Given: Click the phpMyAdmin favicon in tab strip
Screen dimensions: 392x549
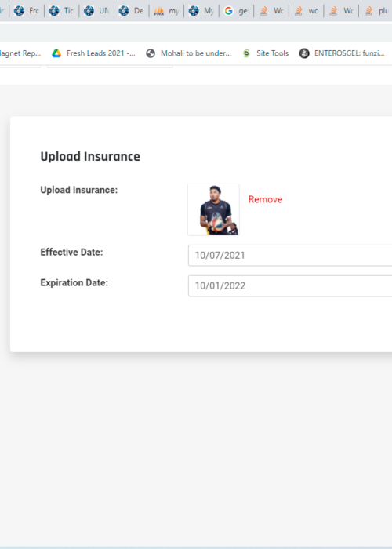Looking at the screenshot, I should click(159, 11).
